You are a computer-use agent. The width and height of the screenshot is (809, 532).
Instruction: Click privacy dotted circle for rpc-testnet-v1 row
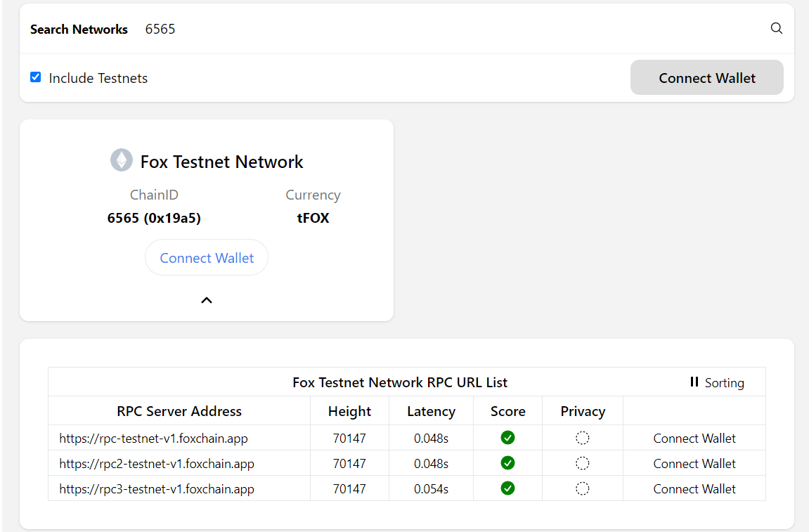pos(583,438)
